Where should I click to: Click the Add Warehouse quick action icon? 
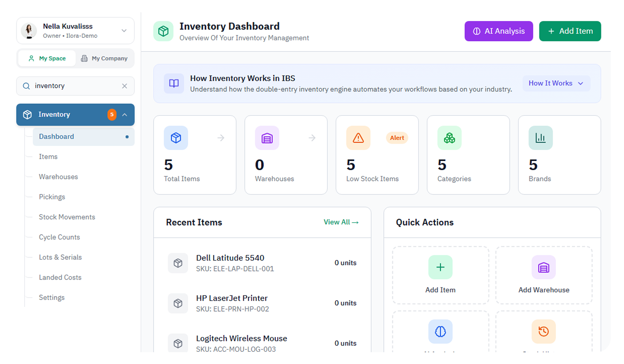point(544,267)
